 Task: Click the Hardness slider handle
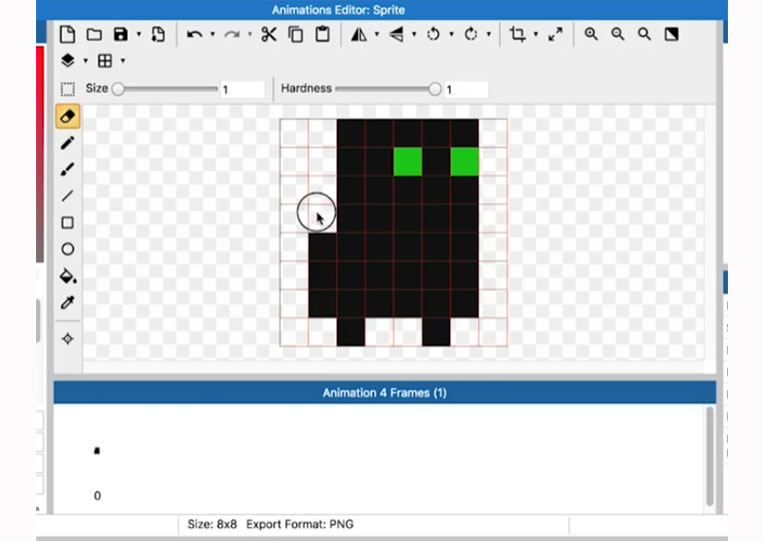click(x=435, y=89)
